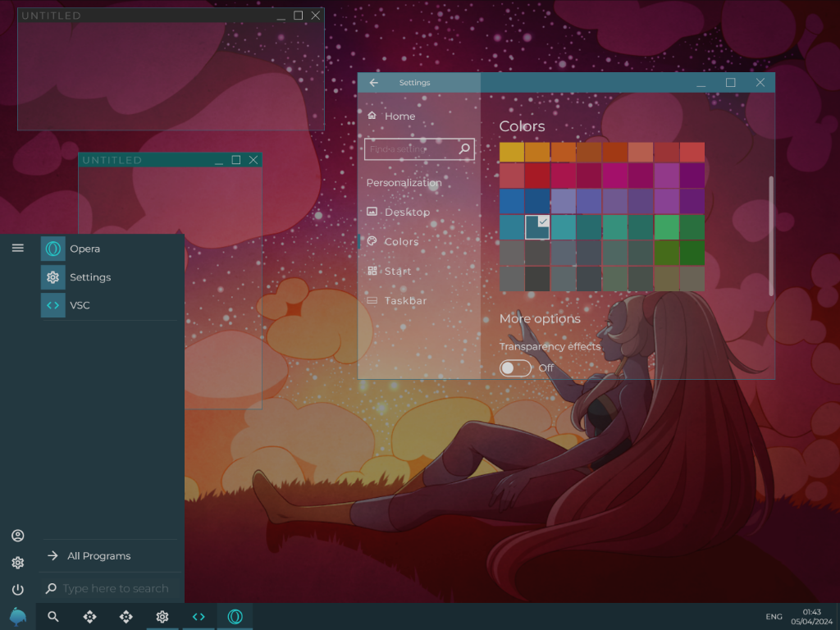840x630 pixels.
Task: Select the checked dark teal-blue swatch
Action: coord(537,227)
